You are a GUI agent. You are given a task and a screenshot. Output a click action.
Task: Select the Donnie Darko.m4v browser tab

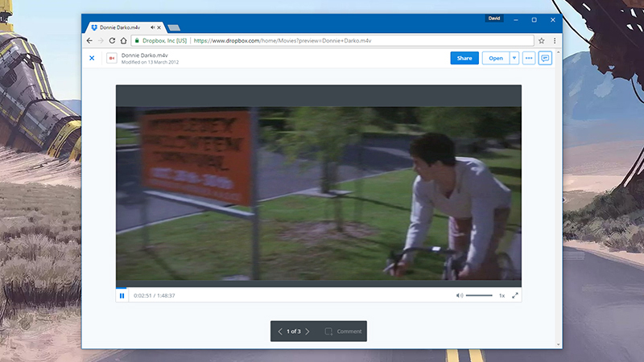[x=126, y=27]
